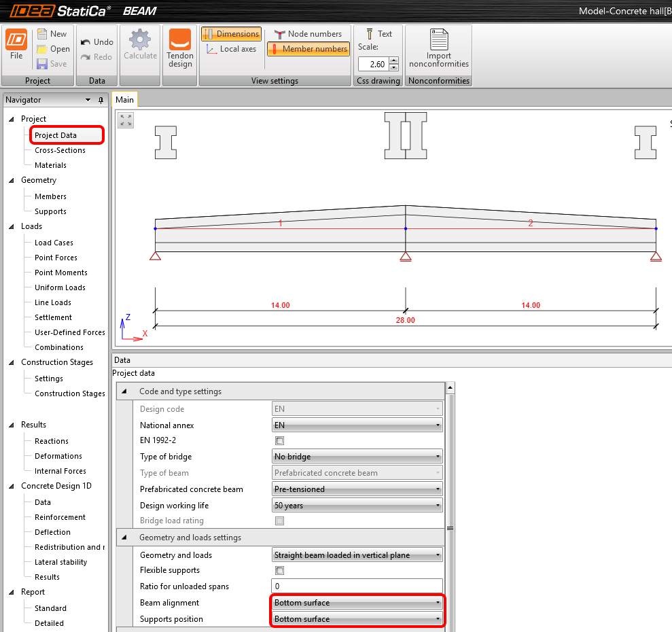Save the project
Image resolution: width=672 pixels, height=632 pixels.
click(52, 64)
